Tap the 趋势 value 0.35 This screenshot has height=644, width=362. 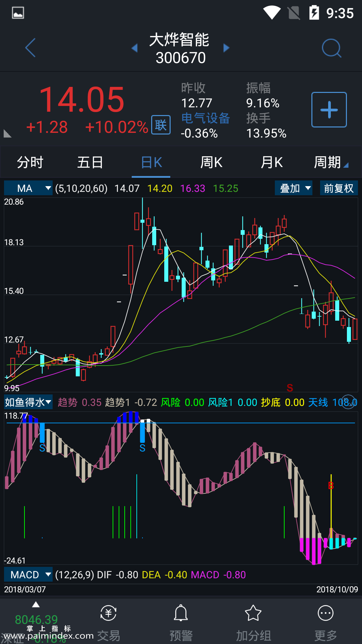coord(92,402)
